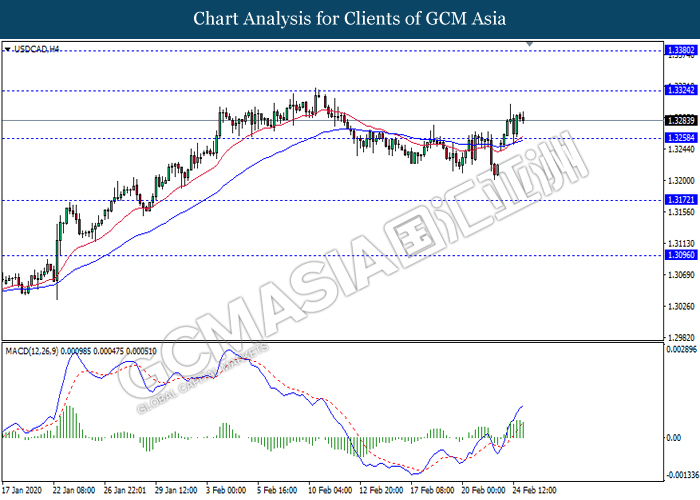Select the 1.30960 price level label

681,255
